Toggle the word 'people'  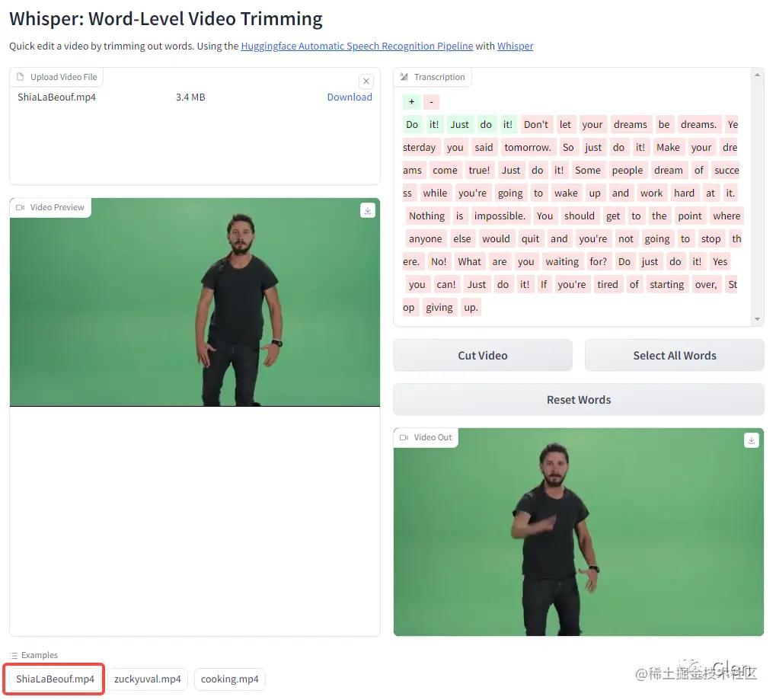click(x=627, y=171)
